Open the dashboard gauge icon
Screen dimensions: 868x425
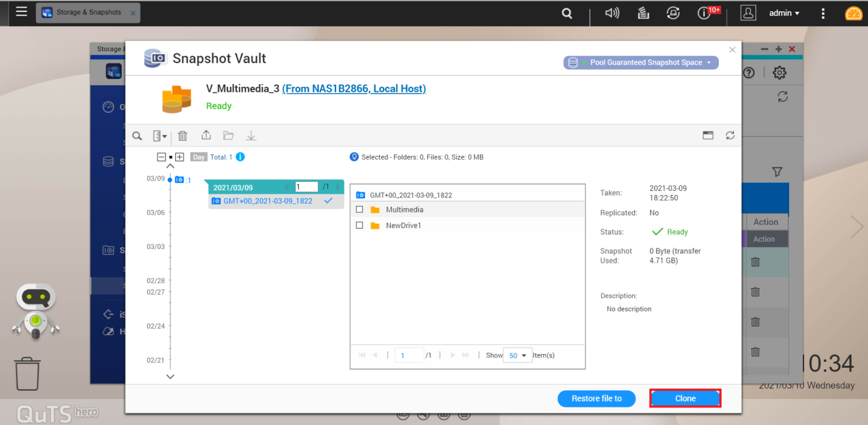tap(854, 13)
